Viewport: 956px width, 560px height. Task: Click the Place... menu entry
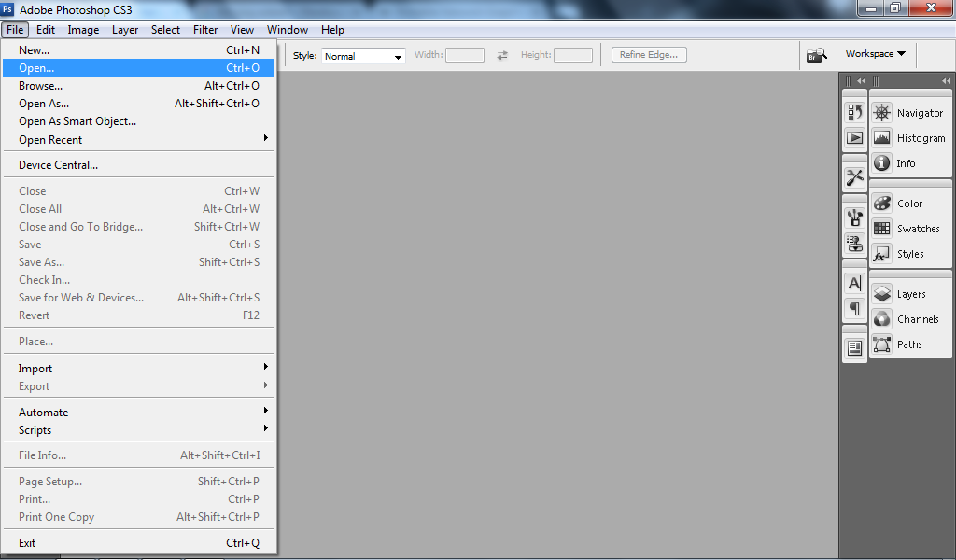(139, 342)
